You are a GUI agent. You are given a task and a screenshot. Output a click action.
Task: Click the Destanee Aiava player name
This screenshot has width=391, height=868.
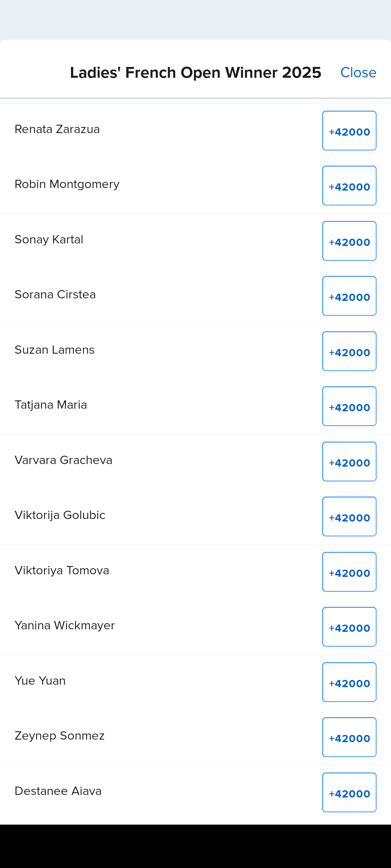(58, 791)
